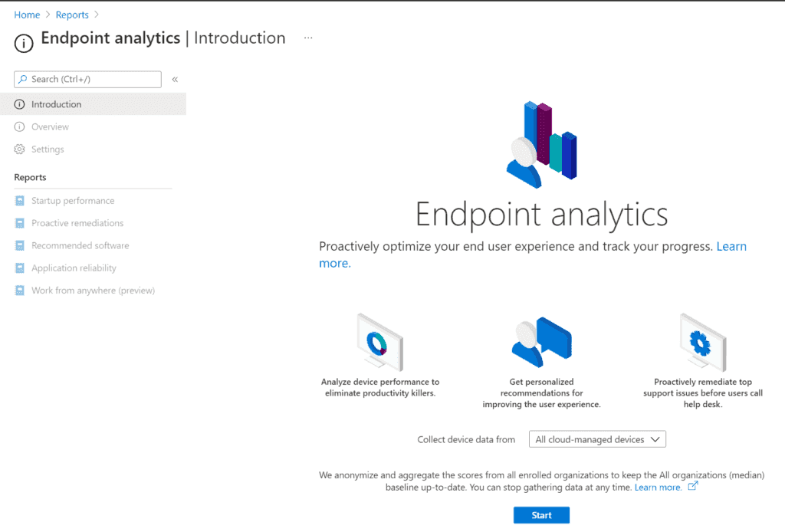
Task: Open the ellipsis more options menu
Action: [308, 38]
